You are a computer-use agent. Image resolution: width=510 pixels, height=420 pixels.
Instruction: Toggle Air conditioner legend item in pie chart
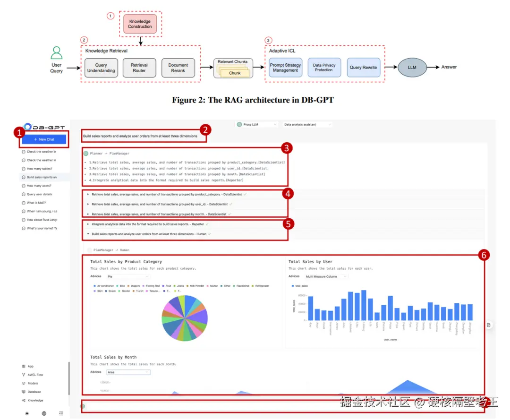[x=103, y=286]
